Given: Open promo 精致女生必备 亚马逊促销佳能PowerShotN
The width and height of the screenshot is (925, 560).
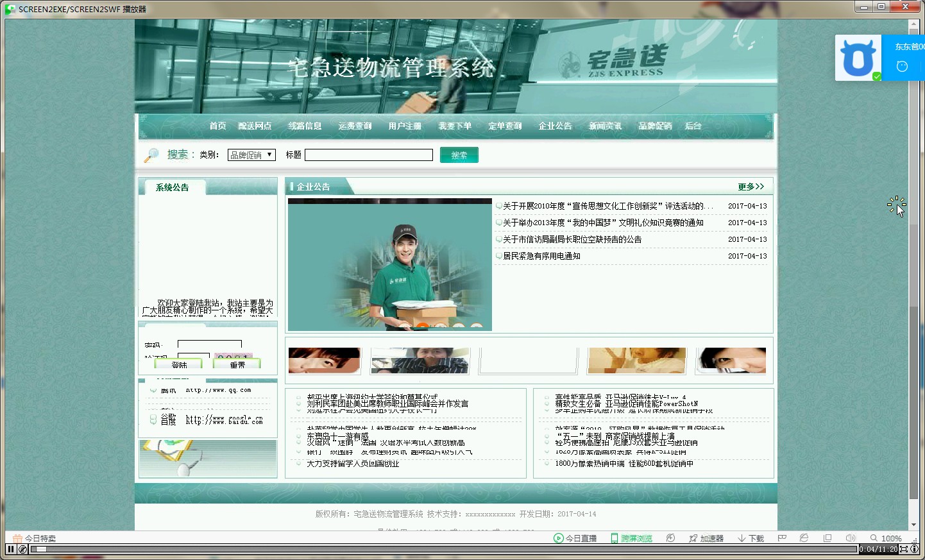Looking at the screenshot, I should [x=626, y=404].
